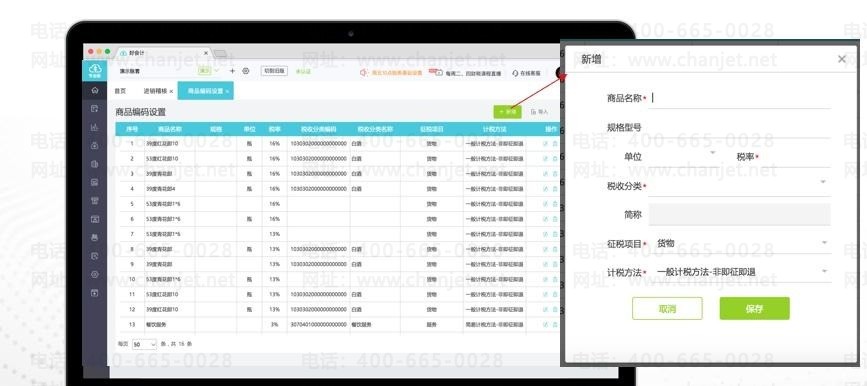Click the plus icon in the top toolbar
Screen dimensions: 867x386
click(x=232, y=71)
